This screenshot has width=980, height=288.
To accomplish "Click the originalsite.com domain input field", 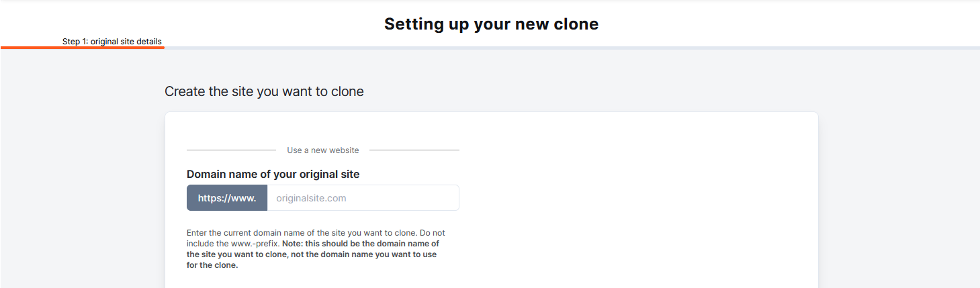I will click(363, 198).
